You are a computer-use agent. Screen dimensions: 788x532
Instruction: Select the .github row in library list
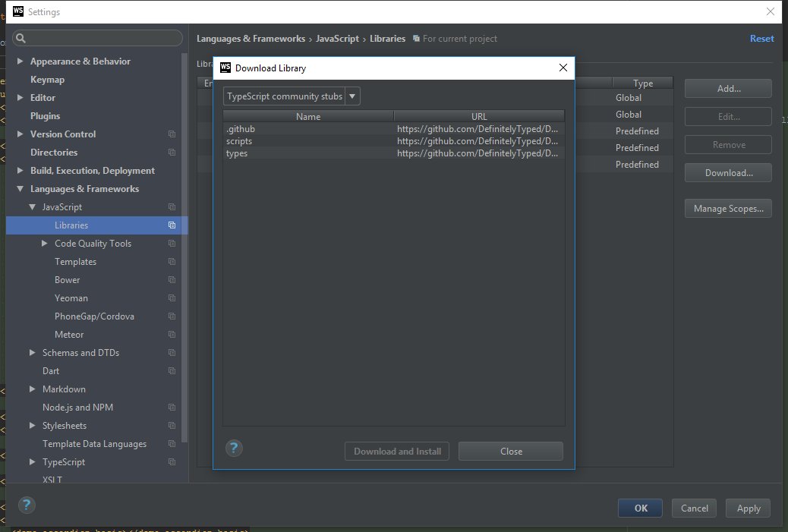pyautogui.click(x=393, y=129)
